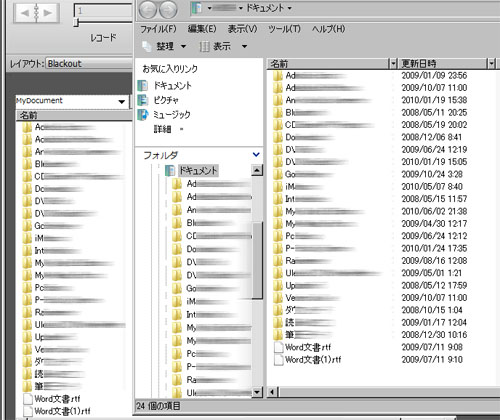Click folder icon dated 2009/01/09 23:56
This screenshot has height=420, width=500.
(x=278, y=76)
